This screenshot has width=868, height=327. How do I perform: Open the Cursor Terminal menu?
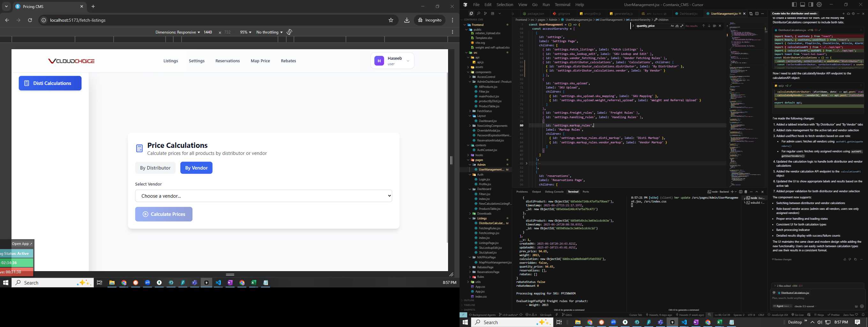(562, 5)
